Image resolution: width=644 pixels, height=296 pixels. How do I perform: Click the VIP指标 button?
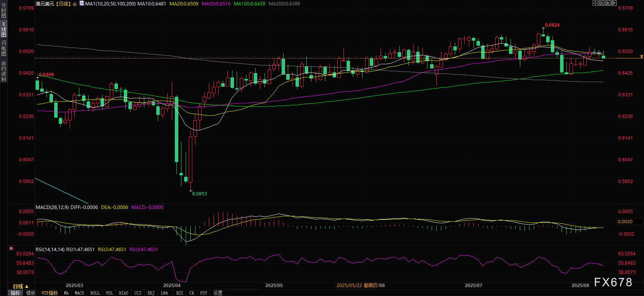pos(50,293)
